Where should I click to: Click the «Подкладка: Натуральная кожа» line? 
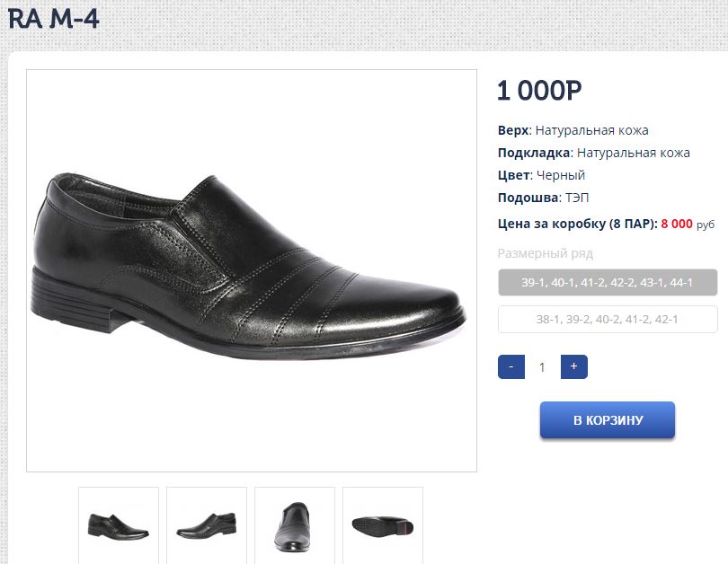click(593, 153)
